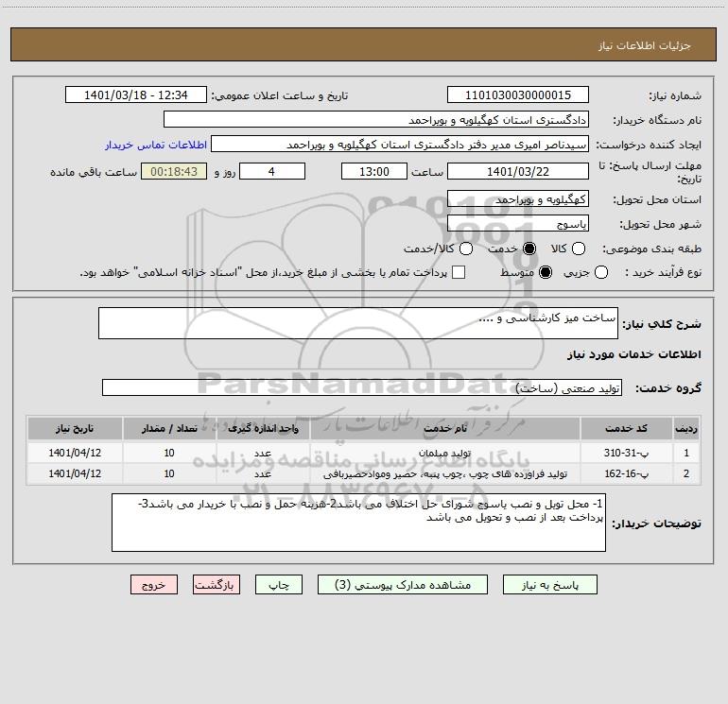The height and width of the screenshot is (704, 728).
Task: Click the need number field 1101030030000015
Action: 518,95
